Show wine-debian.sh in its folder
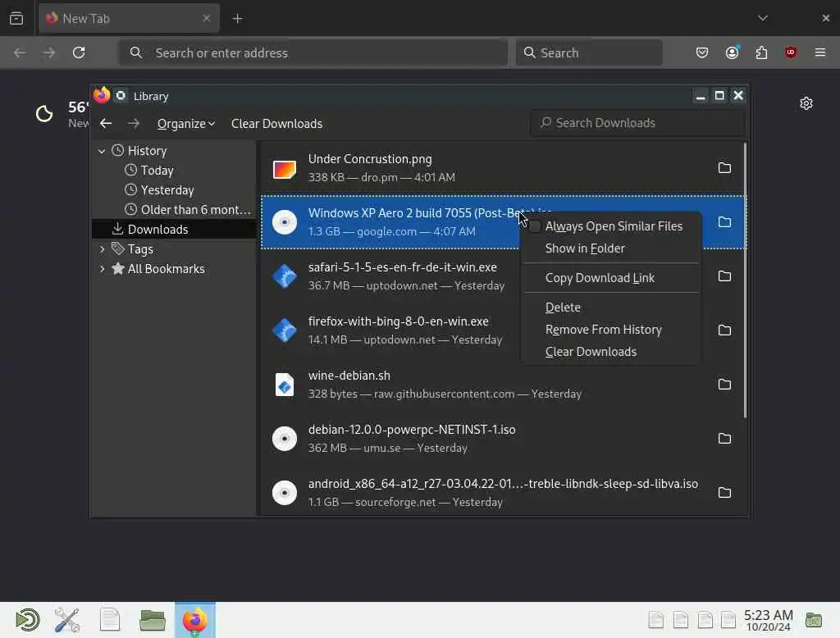The image size is (840, 638). pos(724,385)
